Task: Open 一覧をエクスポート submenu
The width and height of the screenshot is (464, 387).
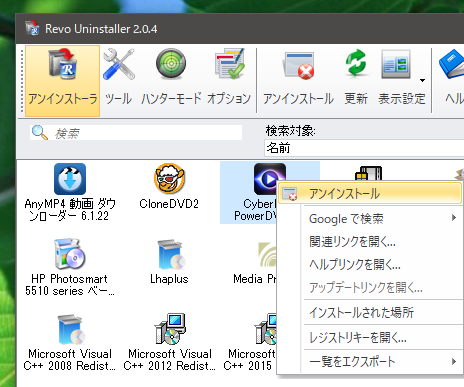Action: (x=370, y=361)
